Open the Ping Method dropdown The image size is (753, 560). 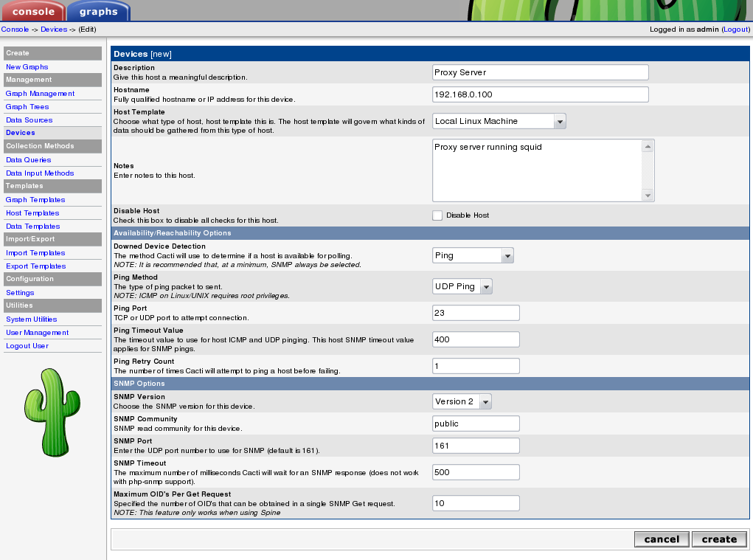pyautogui.click(x=462, y=286)
